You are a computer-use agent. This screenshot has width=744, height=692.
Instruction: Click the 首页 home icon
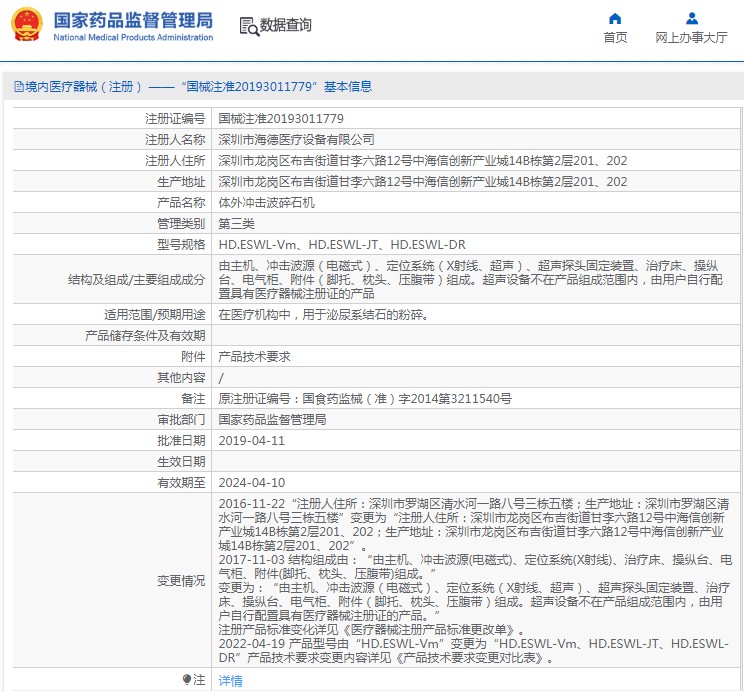coord(615,19)
